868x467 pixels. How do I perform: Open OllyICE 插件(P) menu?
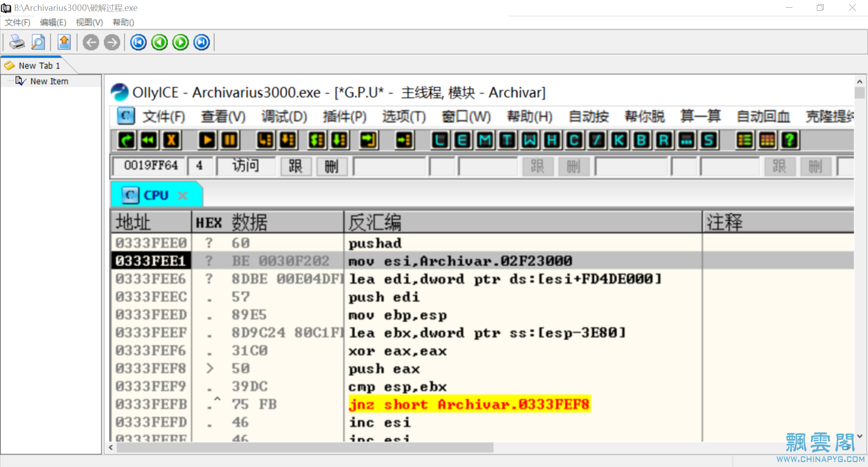click(x=344, y=117)
